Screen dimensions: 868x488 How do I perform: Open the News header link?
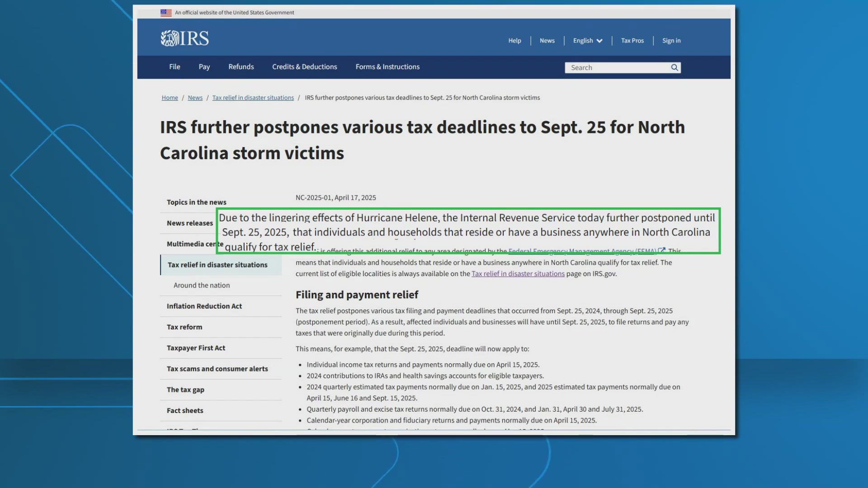pos(547,41)
